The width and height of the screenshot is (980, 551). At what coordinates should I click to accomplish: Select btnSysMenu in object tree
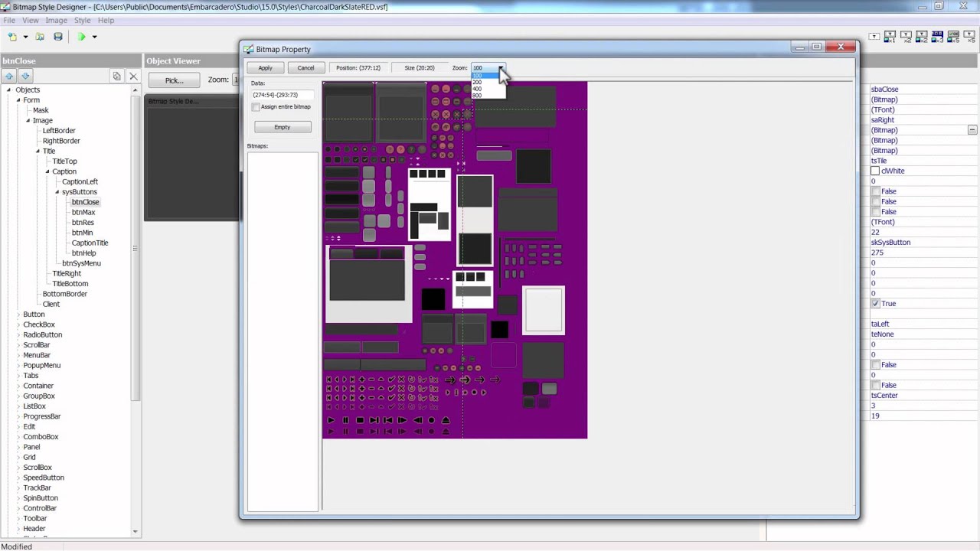pos(81,263)
